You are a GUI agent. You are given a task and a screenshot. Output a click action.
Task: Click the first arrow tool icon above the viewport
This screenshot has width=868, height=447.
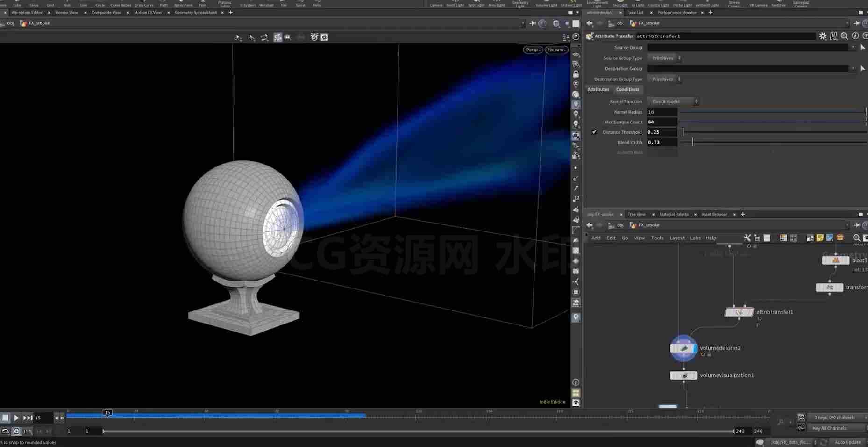coord(238,37)
